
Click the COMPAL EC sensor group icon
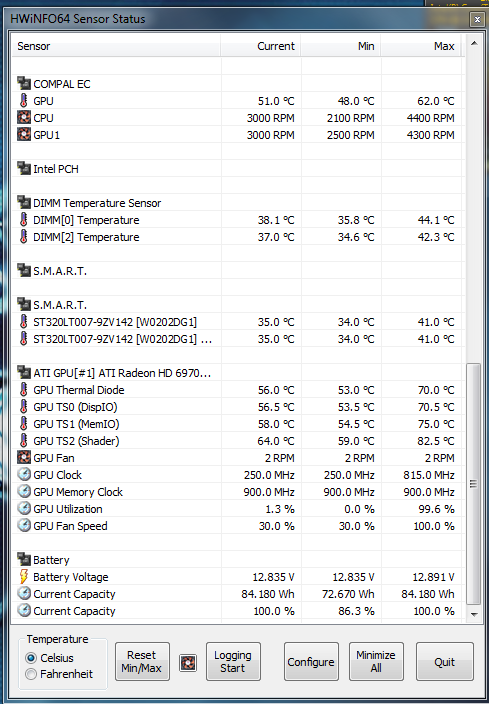[24, 84]
